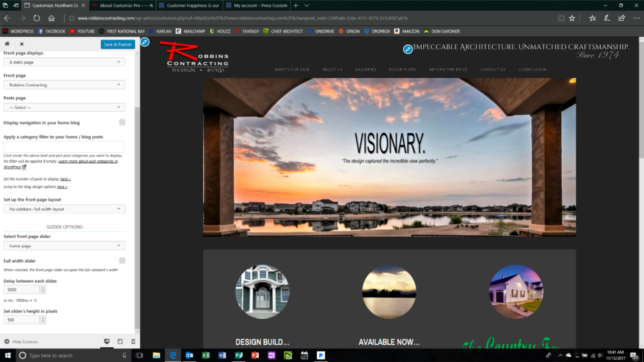Screen dimensions: 644x362
Task: Open the Select front page slider dropdown
Action: pyautogui.click(x=64, y=246)
